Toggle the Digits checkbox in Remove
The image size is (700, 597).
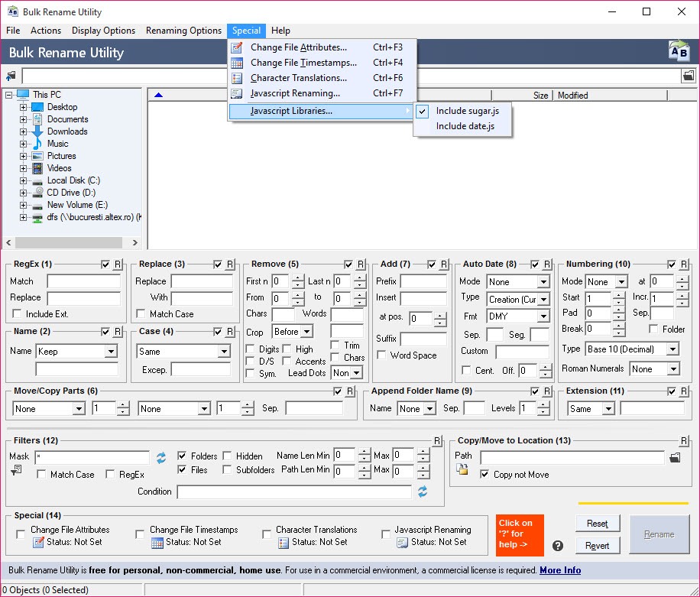tap(251, 349)
